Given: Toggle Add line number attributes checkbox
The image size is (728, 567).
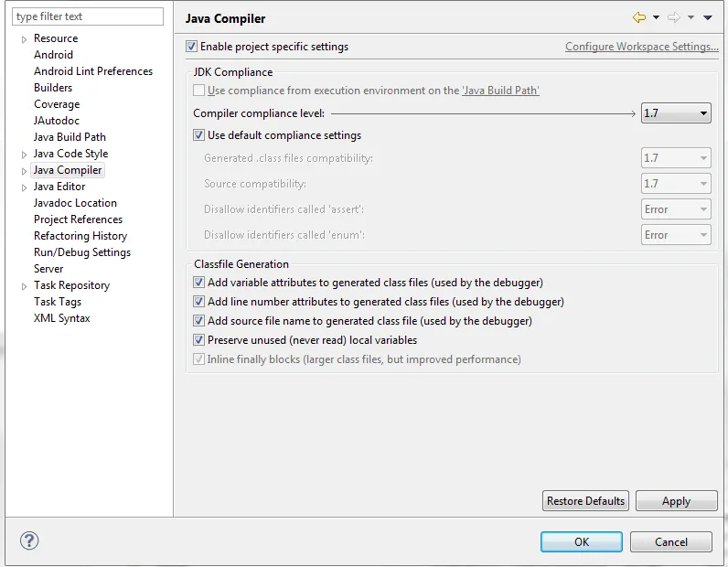Looking at the screenshot, I should tap(198, 302).
